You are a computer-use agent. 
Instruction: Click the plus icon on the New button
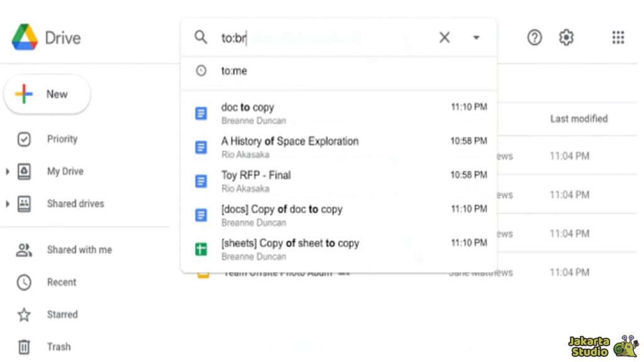(24, 94)
